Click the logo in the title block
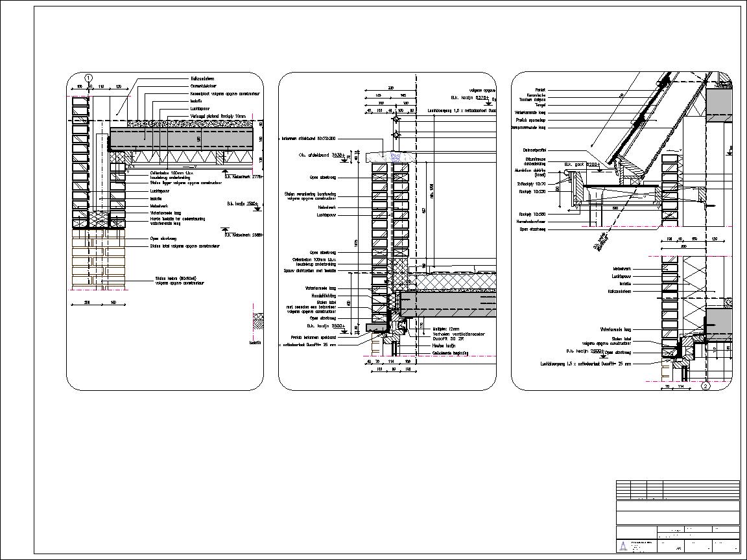Image resolution: width=747 pixels, height=560 pixels. 622,546
